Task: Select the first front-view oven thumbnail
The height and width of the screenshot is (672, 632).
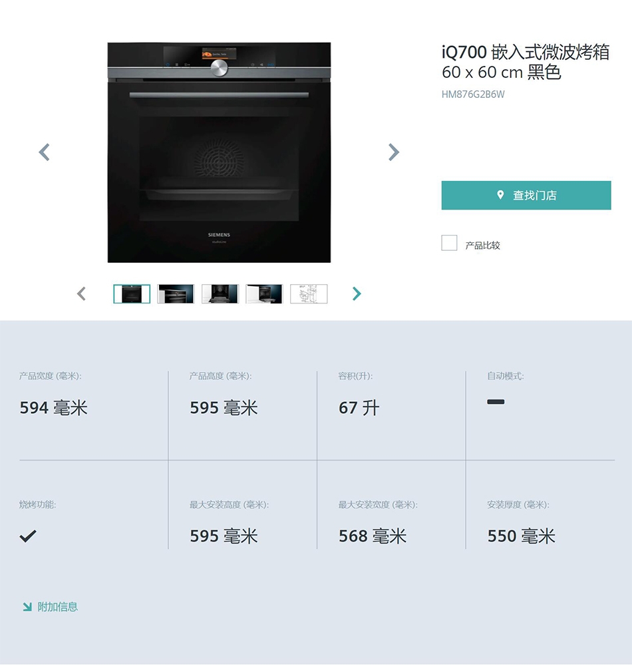Action: pos(132,293)
